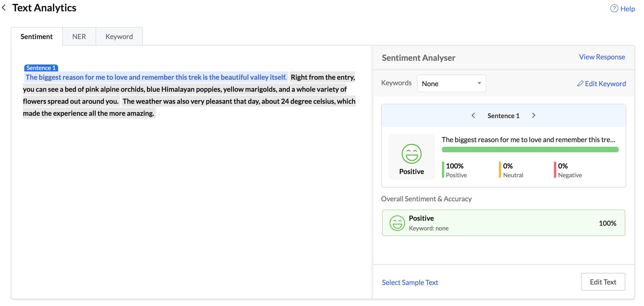
Task: Click the Positive smiley icon in sentence card
Action: coord(411,153)
